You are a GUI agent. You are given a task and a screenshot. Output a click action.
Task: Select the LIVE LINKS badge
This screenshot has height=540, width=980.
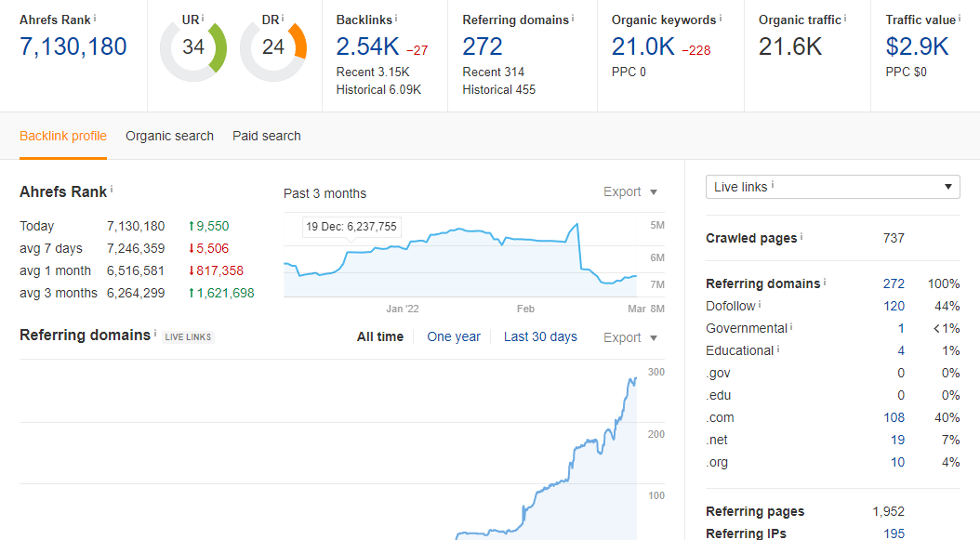[x=188, y=336]
